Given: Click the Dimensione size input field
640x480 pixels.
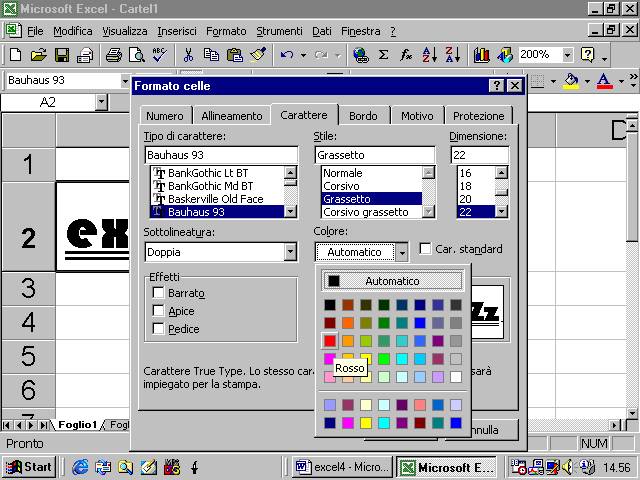Looking at the screenshot, I should [x=480, y=155].
